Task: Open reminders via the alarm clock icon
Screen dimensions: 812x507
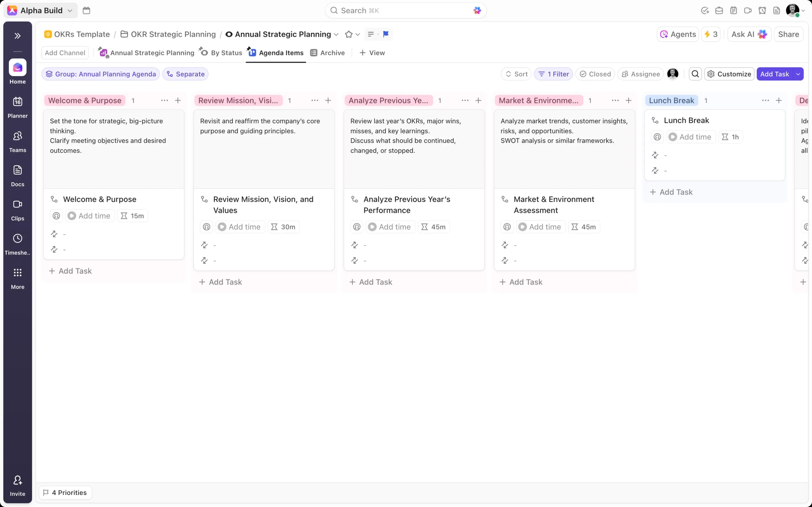Action: click(x=762, y=10)
